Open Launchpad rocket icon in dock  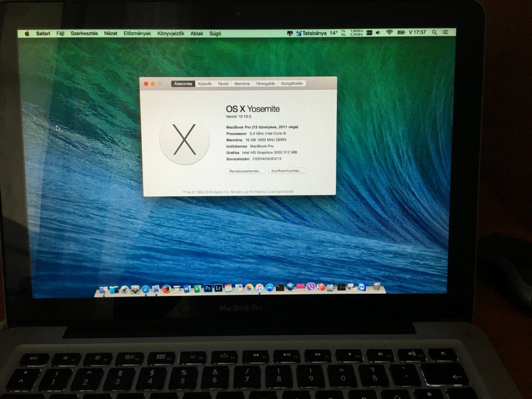[125, 289]
